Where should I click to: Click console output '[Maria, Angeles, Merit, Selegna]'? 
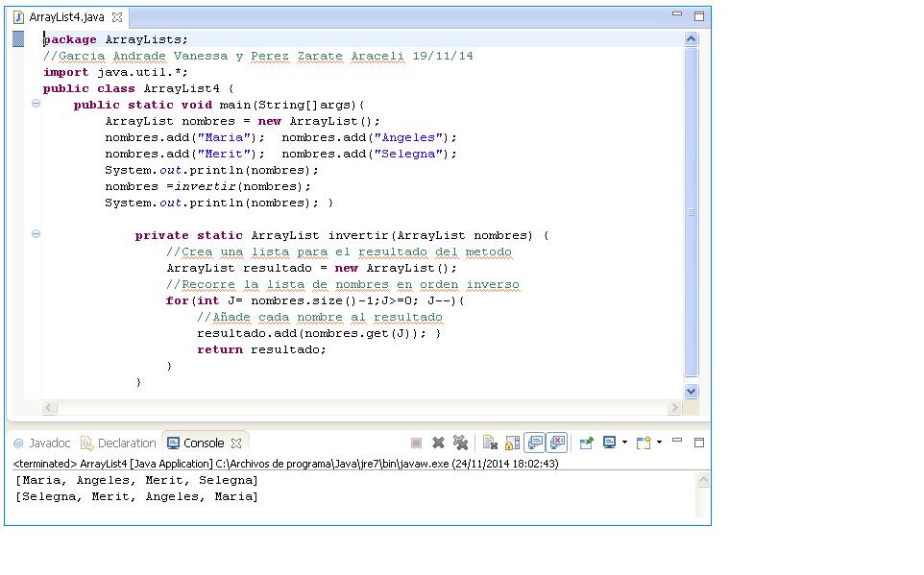[x=136, y=481]
